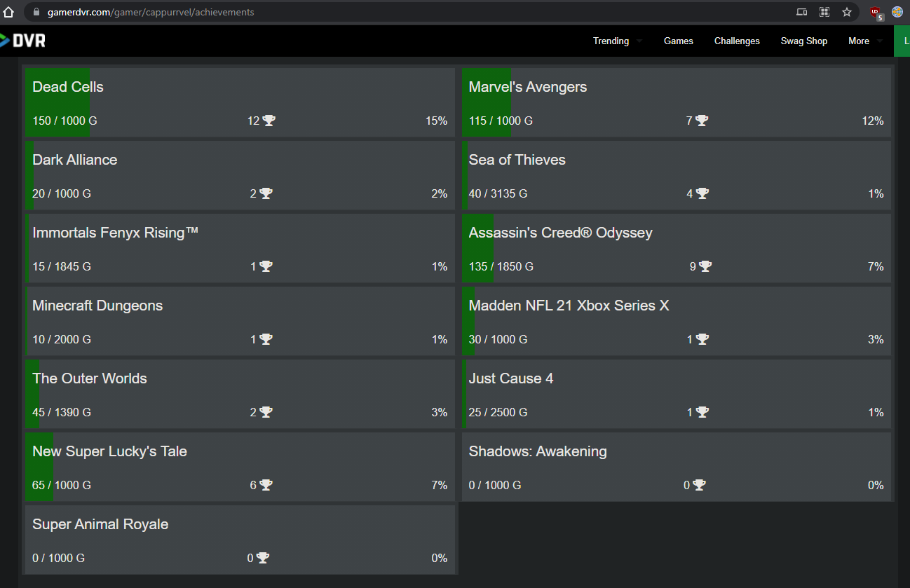Screen dimensions: 910x588
Task: Click the 25 / 2500 G score text
Action: coord(498,412)
